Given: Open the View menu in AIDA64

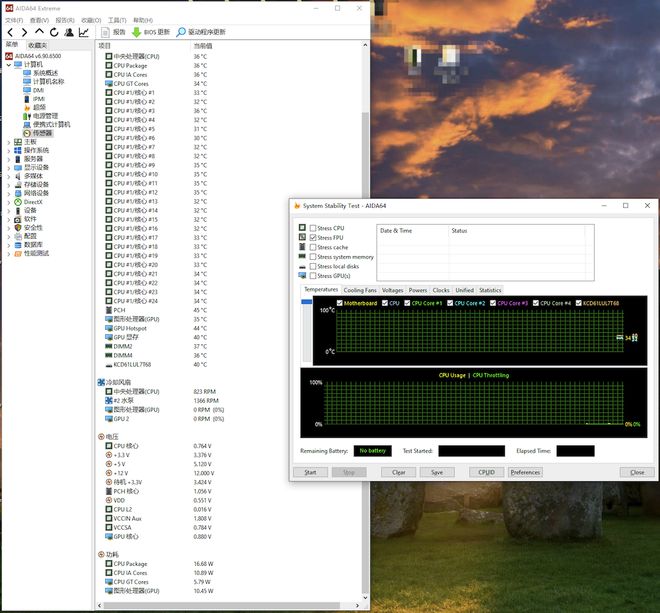Looking at the screenshot, I should pos(39,20).
